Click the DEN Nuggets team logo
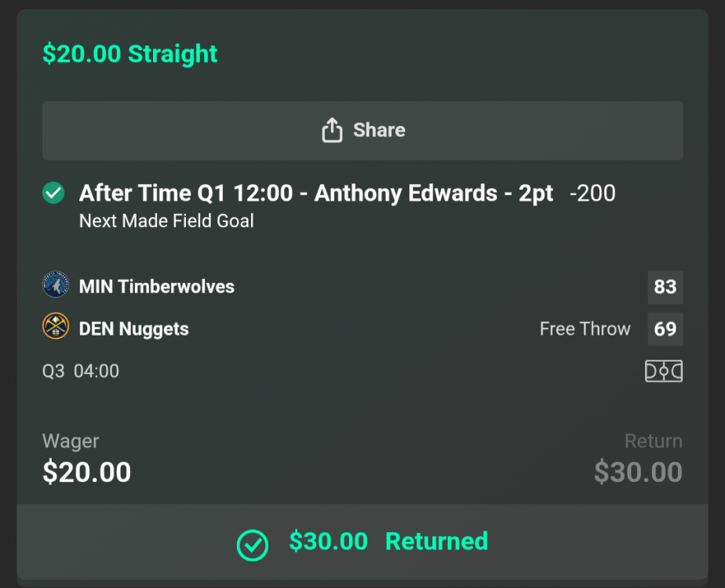 [x=53, y=328]
